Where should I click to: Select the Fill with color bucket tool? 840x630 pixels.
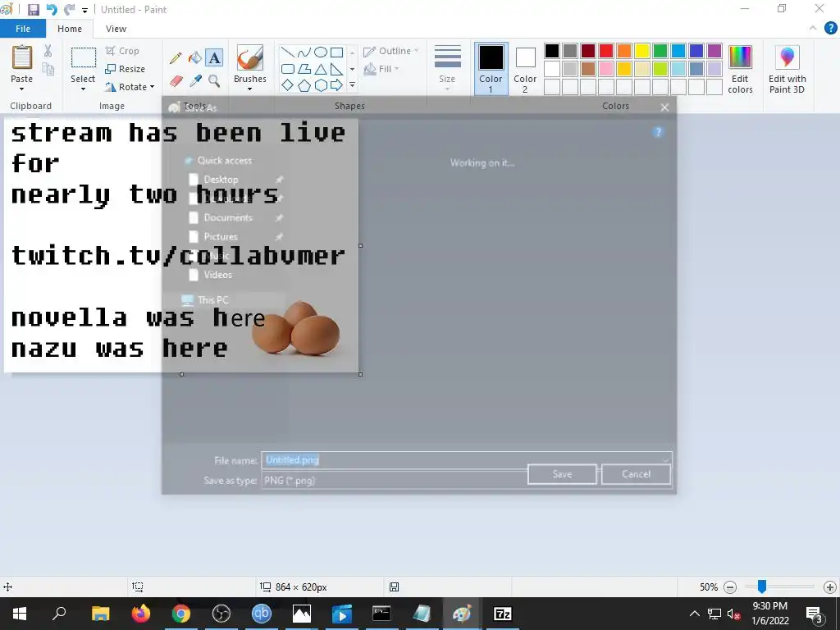click(x=195, y=58)
